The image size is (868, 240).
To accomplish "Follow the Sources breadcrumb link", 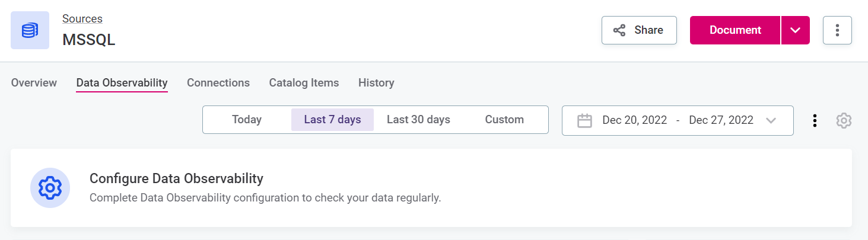I will (x=82, y=19).
